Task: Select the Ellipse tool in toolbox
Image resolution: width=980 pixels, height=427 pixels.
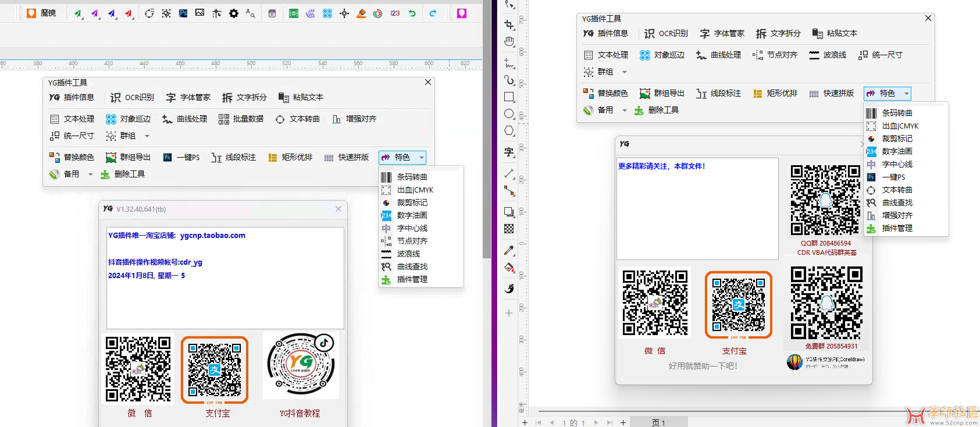Action: 509,114
